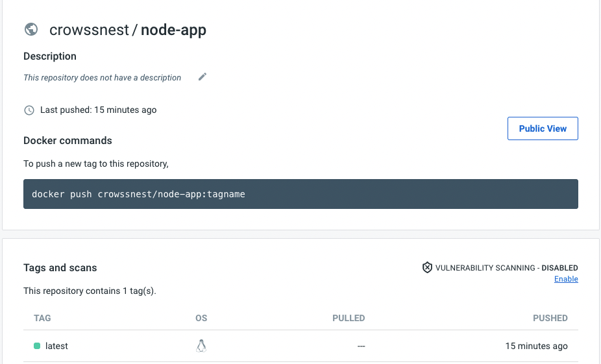Click the clock icon next to Last pushed
This screenshot has height=364, width=601.
[29, 110]
